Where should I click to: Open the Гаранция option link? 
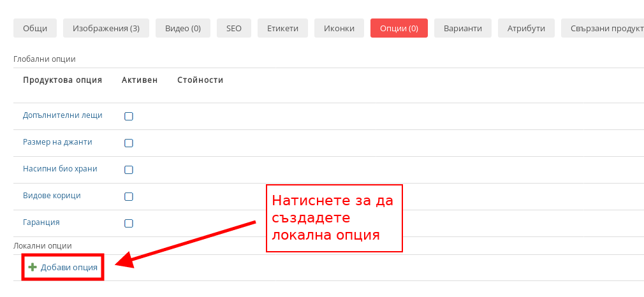point(41,222)
